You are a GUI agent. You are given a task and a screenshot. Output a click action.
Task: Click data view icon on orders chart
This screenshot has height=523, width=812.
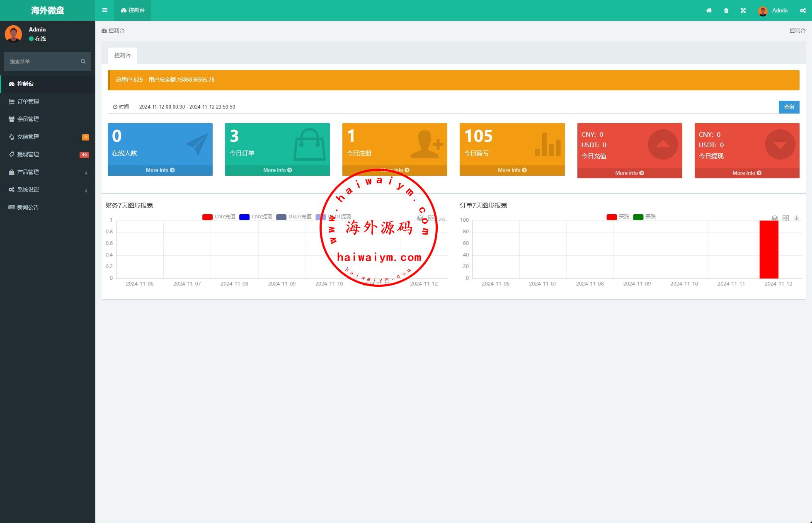774,218
